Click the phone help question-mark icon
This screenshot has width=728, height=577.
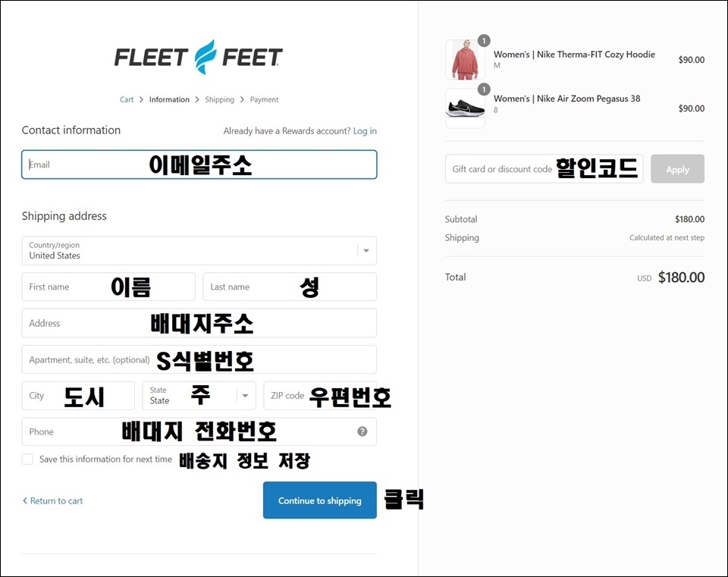(362, 431)
